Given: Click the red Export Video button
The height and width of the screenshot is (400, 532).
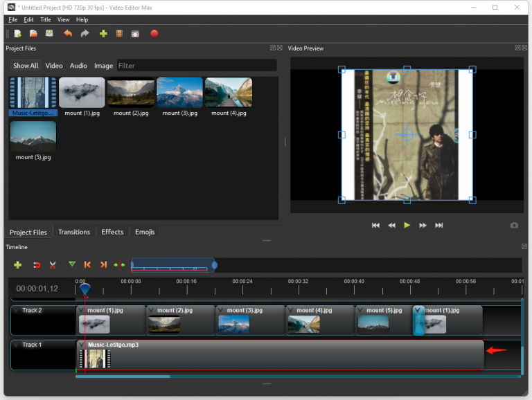Looking at the screenshot, I should [x=154, y=33].
